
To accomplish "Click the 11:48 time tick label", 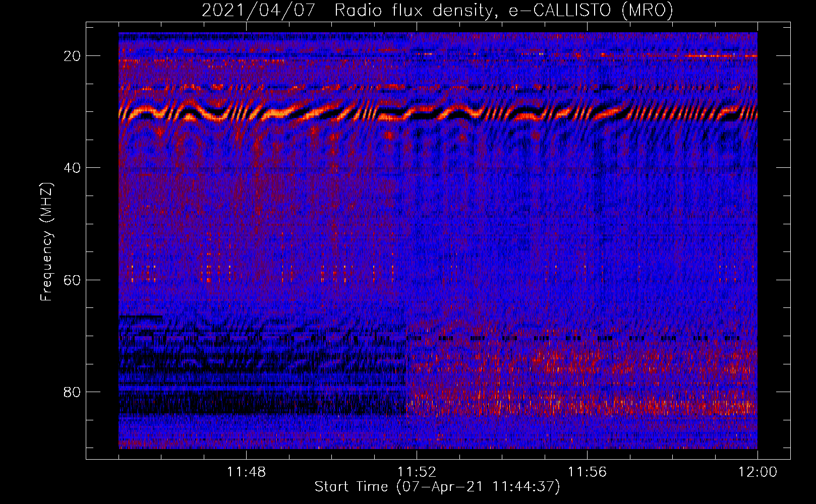I will click(246, 472).
